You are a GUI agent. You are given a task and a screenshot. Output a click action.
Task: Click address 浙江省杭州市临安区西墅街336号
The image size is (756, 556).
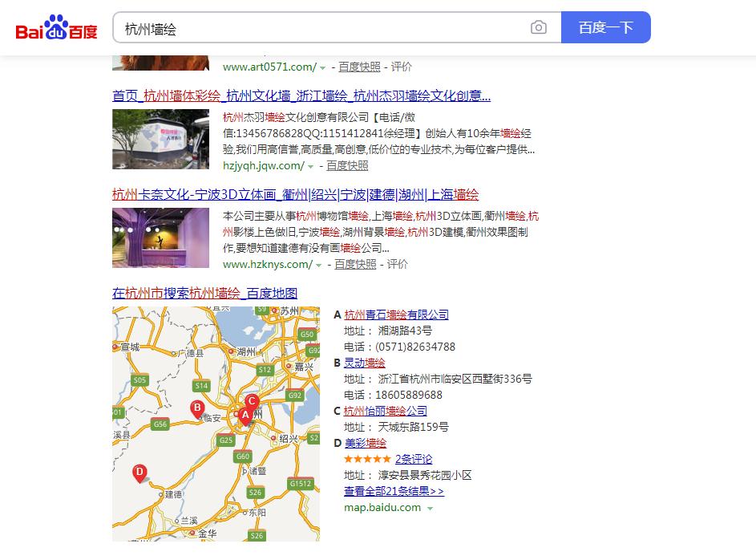coord(455,379)
